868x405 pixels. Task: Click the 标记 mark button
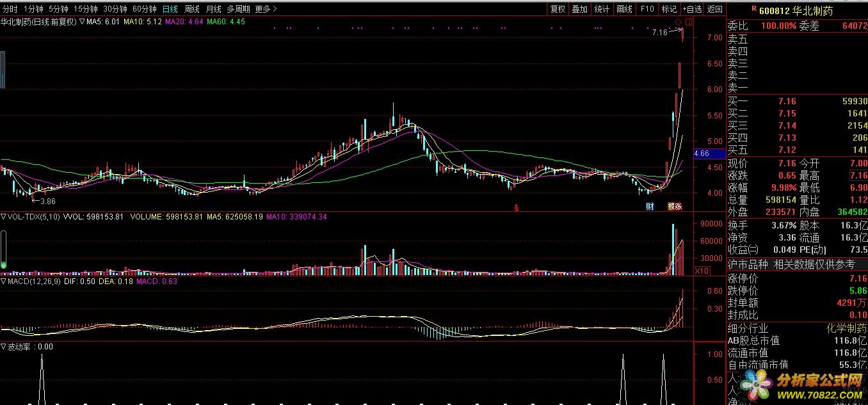click(x=669, y=9)
